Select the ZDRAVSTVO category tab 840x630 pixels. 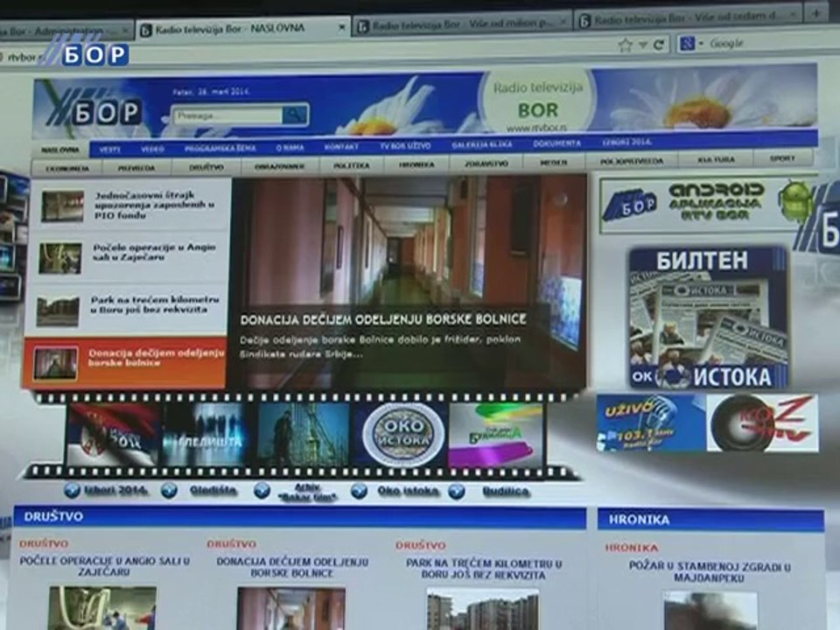point(486,164)
